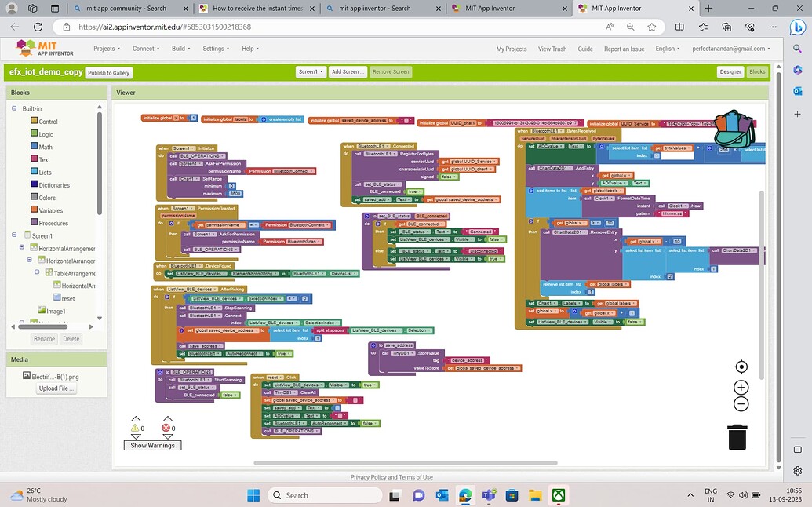The image size is (812, 507).
Task: Zoom in with the plus icon
Action: [x=741, y=388]
